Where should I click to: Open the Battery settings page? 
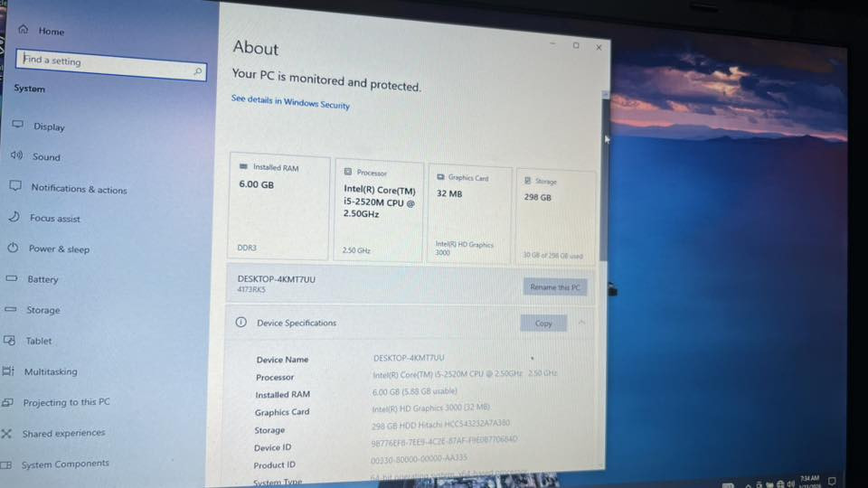42,279
